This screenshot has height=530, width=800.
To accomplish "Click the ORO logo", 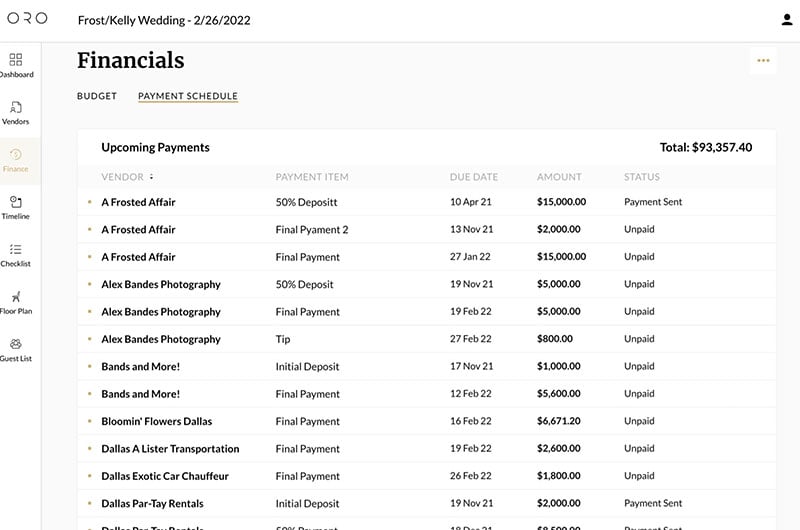I will (x=28, y=18).
